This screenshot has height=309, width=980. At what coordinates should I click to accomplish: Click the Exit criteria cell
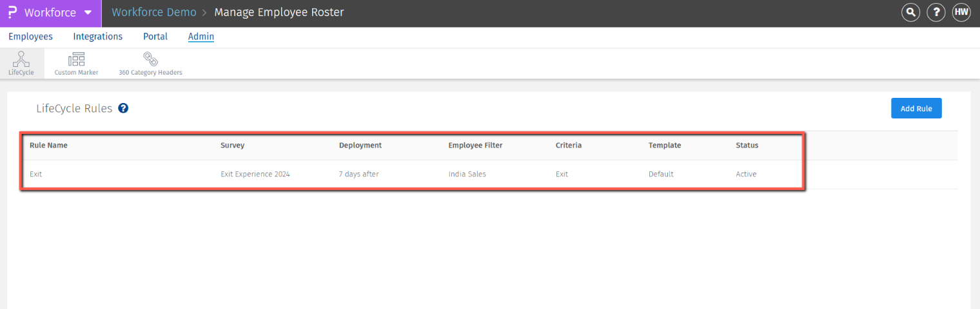562,174
